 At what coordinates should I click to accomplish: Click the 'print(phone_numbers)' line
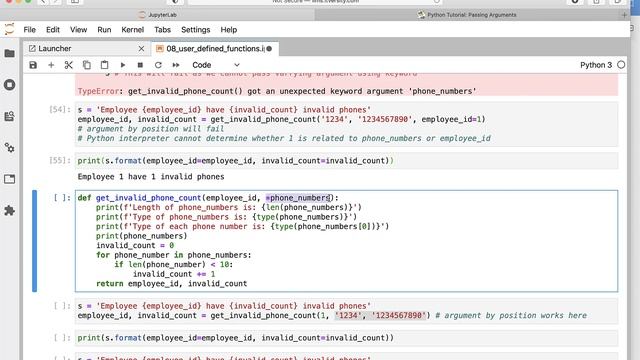[x=141, y=236]
